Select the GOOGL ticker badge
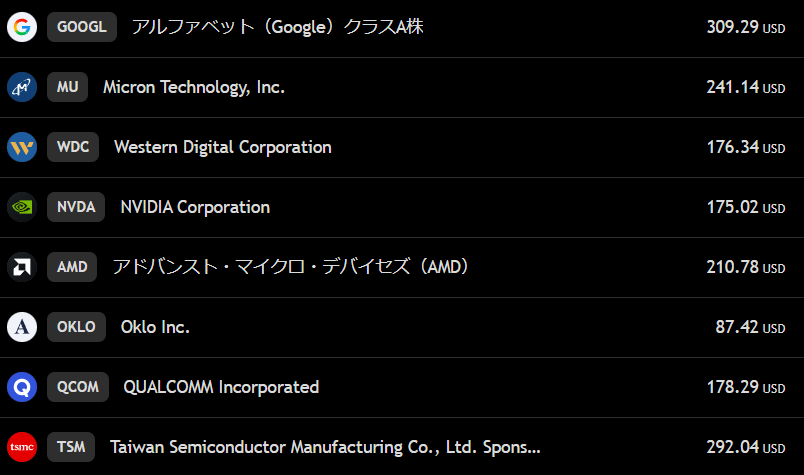 coord(82,27)
